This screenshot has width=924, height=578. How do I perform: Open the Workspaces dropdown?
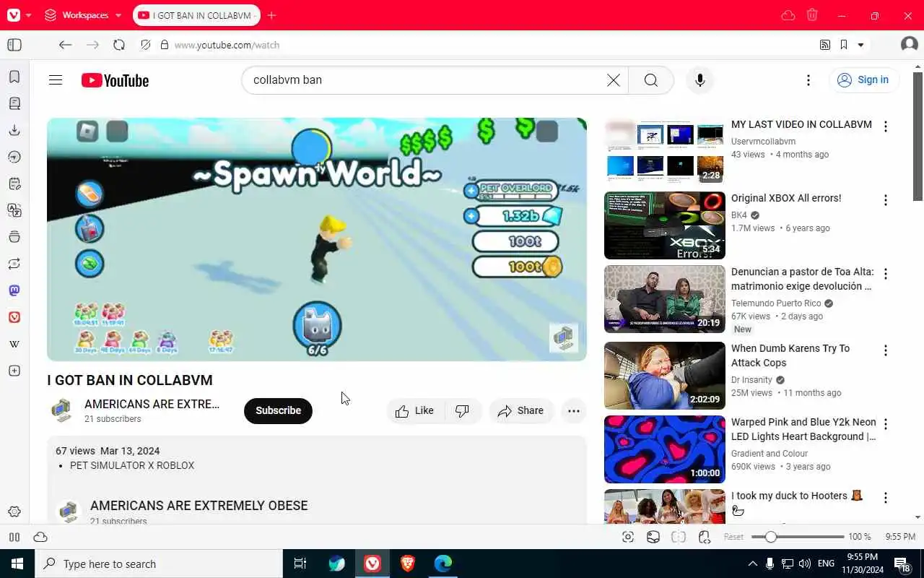(x=83, y=15)
